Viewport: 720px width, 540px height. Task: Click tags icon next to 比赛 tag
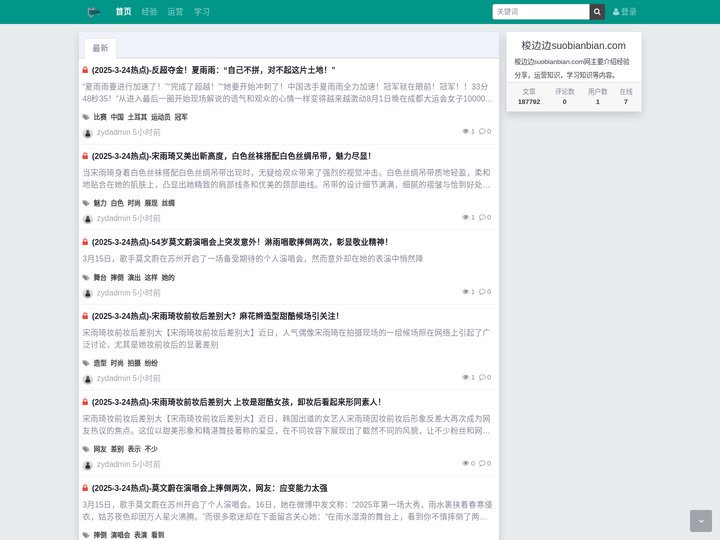[x=86, y=117]
